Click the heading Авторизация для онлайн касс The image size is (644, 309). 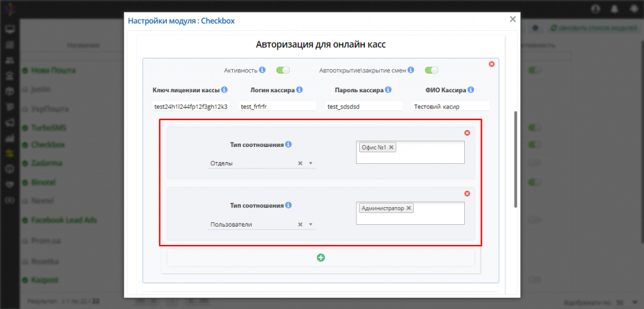click(x=321, y=45)
